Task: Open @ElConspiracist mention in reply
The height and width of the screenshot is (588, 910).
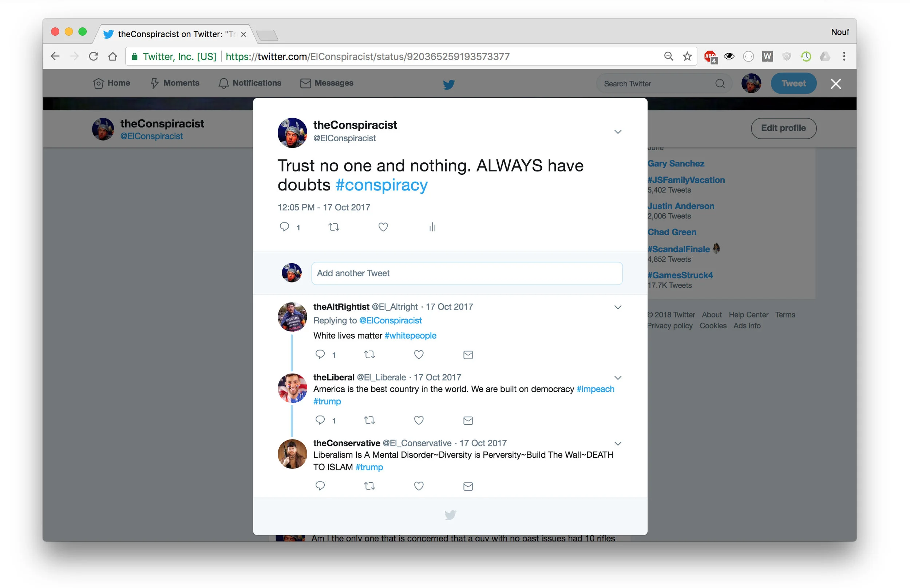Action: coord(390,320)
